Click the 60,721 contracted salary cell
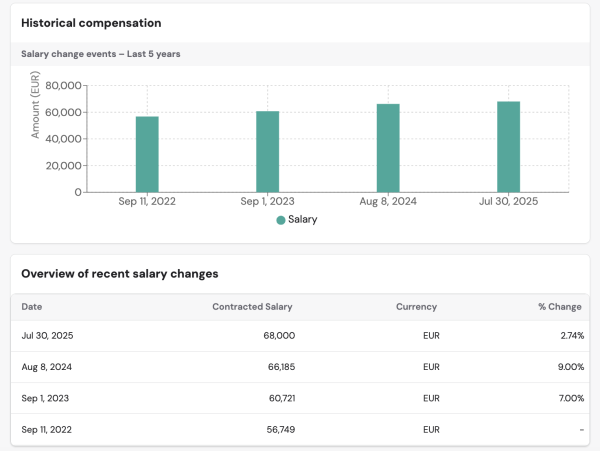 tap(278, 398)
